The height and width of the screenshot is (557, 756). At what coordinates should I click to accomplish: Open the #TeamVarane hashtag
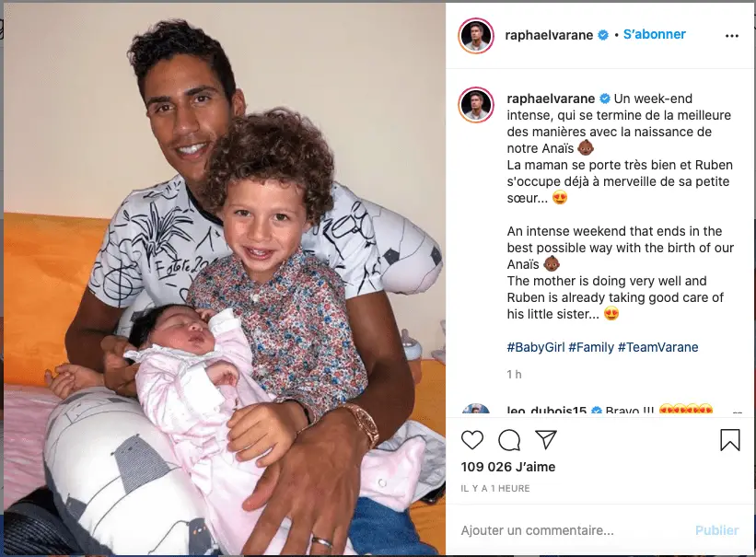(657, 347)
